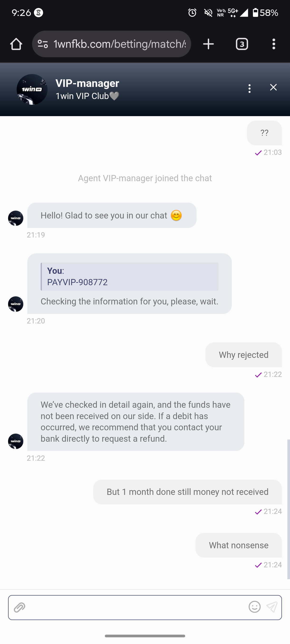
Task: Tap the alarm icon in status bar
Action: point(192,13)
